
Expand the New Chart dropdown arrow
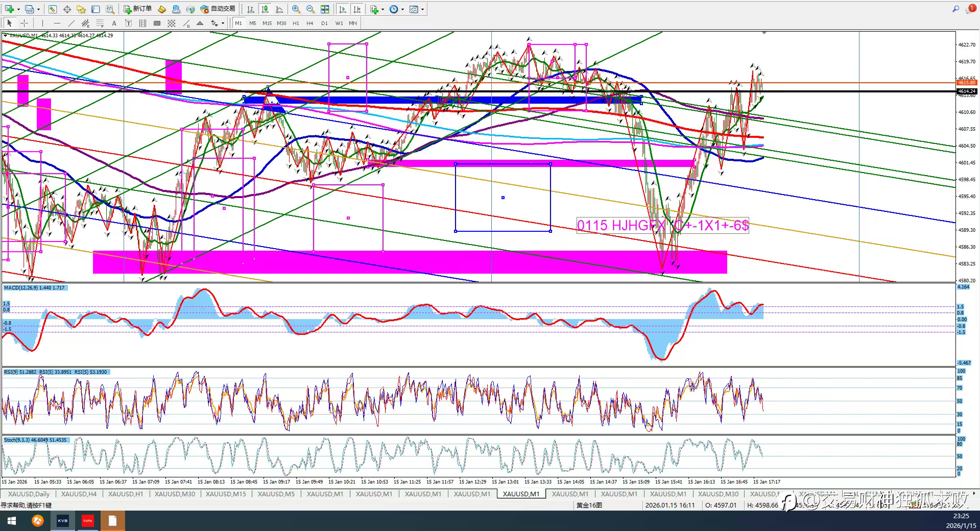tap(19, 9)
